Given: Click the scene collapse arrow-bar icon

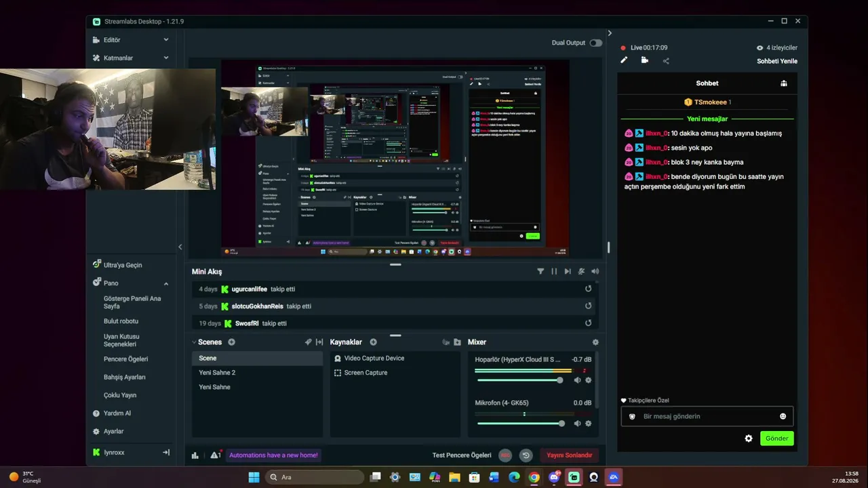Looking at the screenshot, I should click(319, 342).
